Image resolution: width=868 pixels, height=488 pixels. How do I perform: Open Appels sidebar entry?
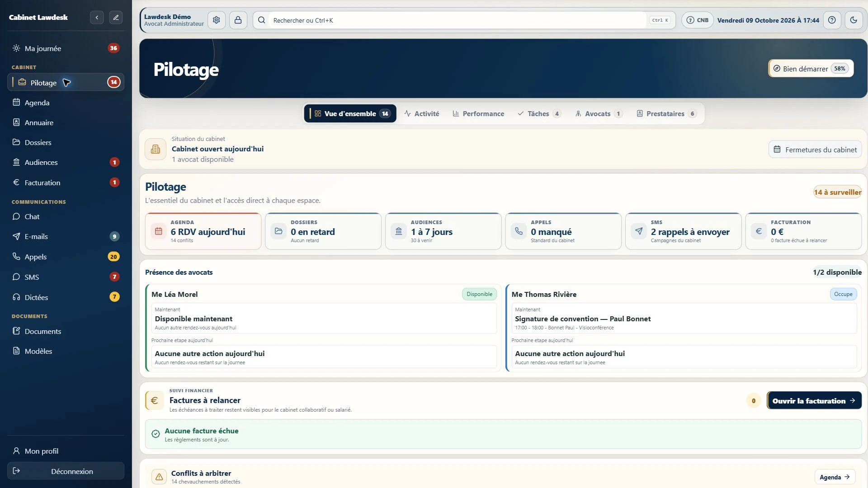(66, 257)
